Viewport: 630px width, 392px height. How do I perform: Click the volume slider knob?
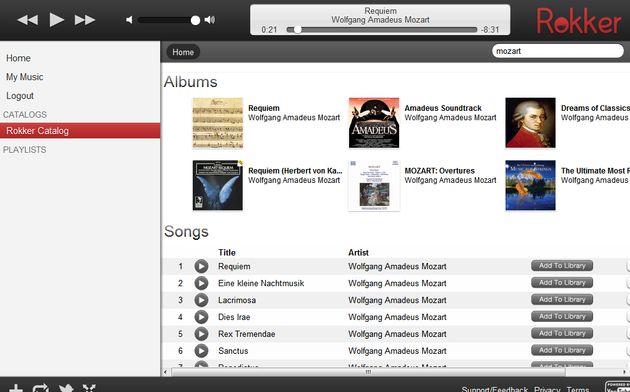tap(195, 20)
